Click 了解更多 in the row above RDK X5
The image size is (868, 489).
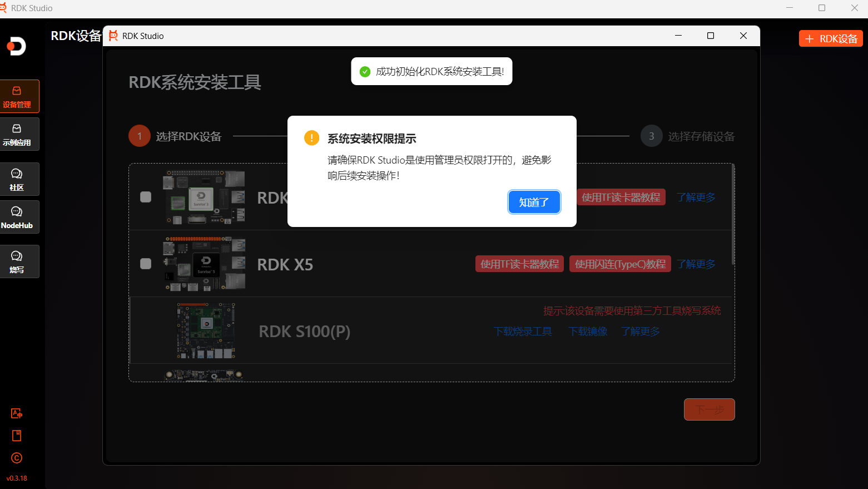point(696,197)
